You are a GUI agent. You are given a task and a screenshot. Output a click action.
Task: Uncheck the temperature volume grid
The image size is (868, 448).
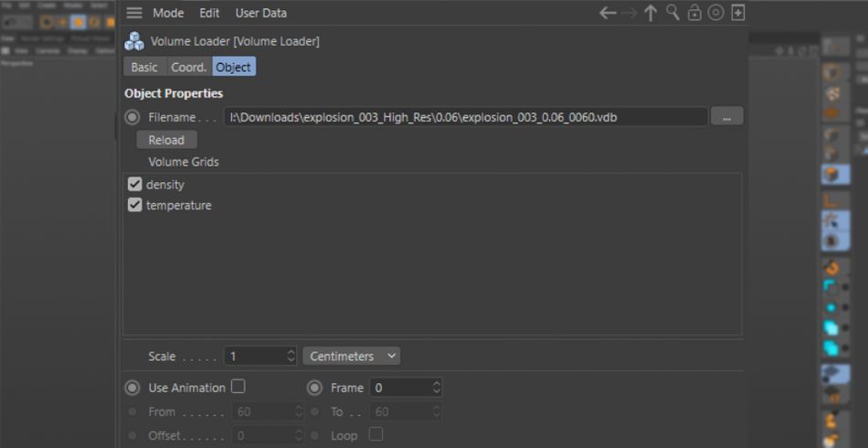(x=135, y=206)
